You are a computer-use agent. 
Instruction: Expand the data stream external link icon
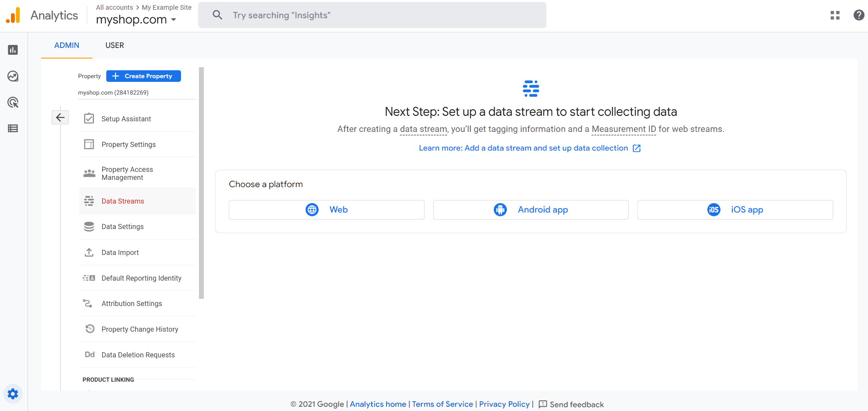(637, 148)
